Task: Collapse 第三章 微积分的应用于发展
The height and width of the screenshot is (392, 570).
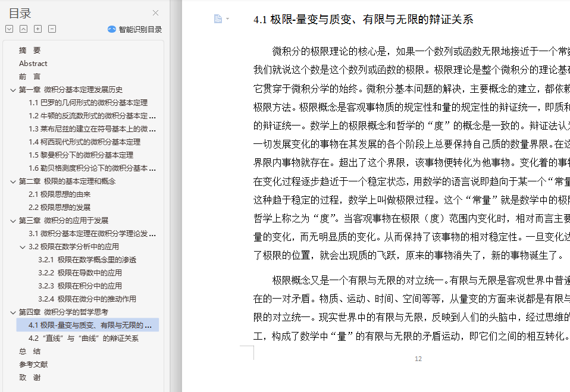Action: pos(13,221)
